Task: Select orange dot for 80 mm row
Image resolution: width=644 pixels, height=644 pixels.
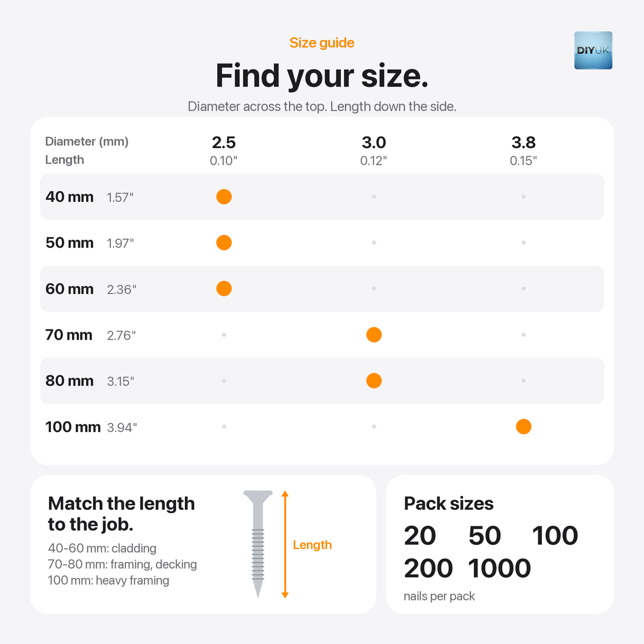Action: pos(374,380)
